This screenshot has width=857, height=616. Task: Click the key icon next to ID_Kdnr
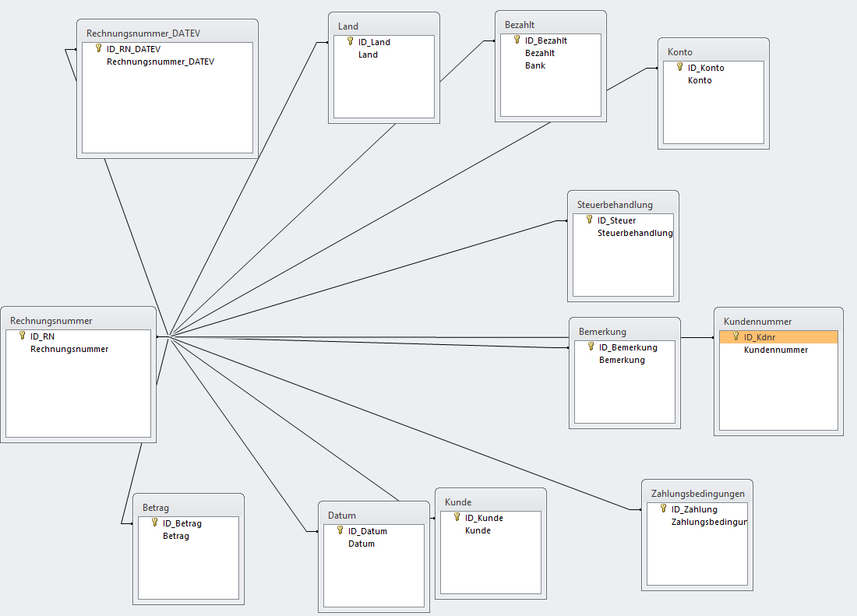click(735, 337)
